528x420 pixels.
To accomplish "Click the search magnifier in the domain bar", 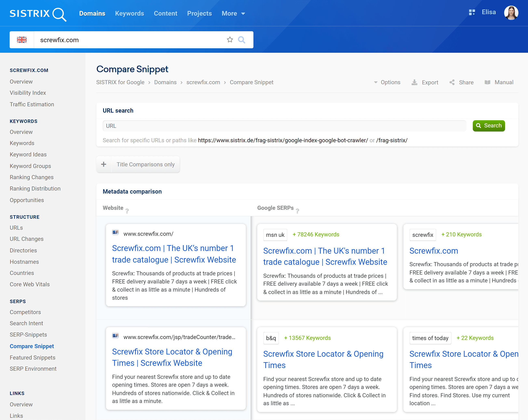I will pos(242,40).
